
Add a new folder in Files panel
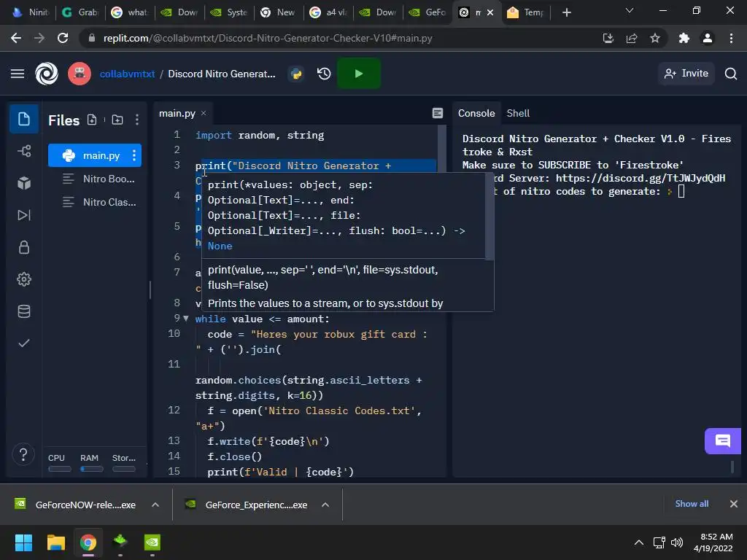(x=117, y=120)
